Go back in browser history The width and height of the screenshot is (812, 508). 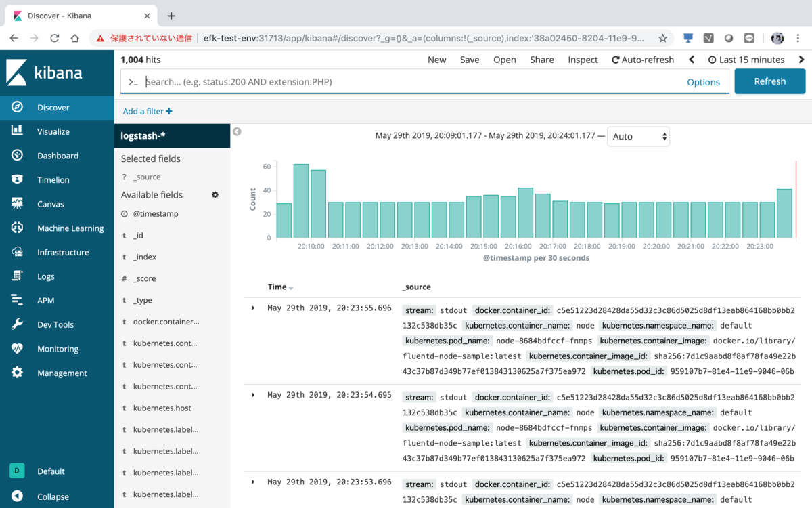(x=14, y=38)
